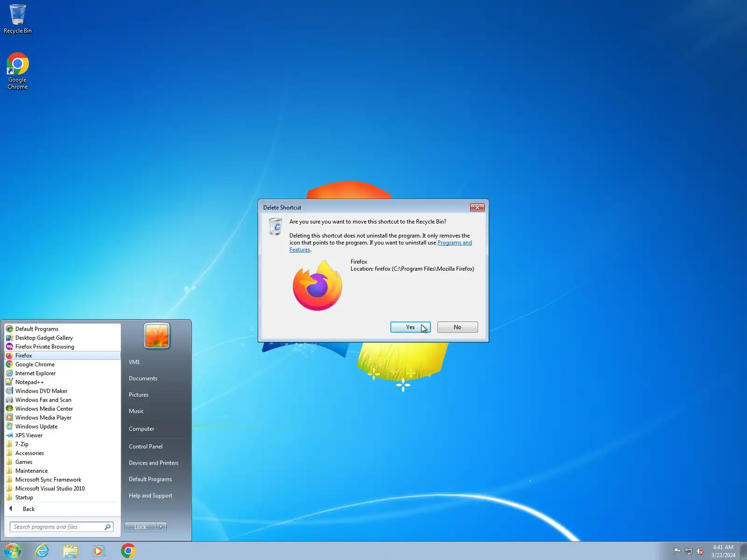Open Default Programs in right Start pane
The width and height of the screenshot is (747, 560).
[x=150, y=479]
